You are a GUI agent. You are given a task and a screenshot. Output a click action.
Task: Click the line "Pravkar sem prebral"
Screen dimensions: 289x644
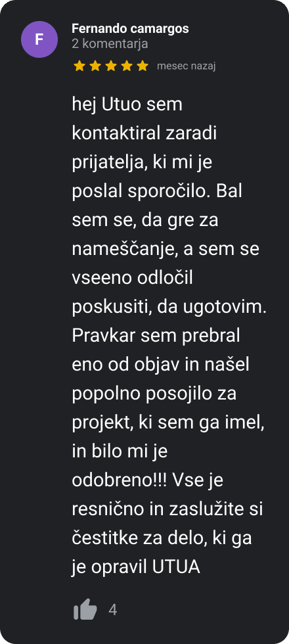[x=156, y=336]
